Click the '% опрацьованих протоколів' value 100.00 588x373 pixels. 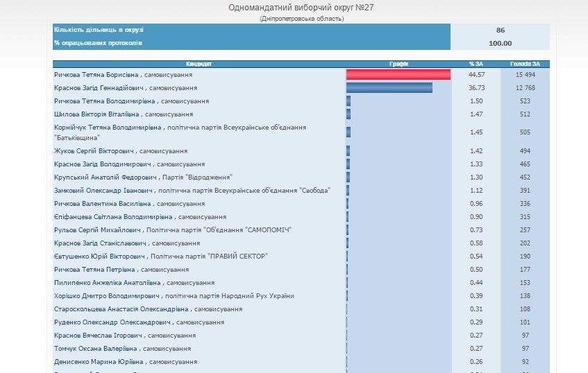500,43
